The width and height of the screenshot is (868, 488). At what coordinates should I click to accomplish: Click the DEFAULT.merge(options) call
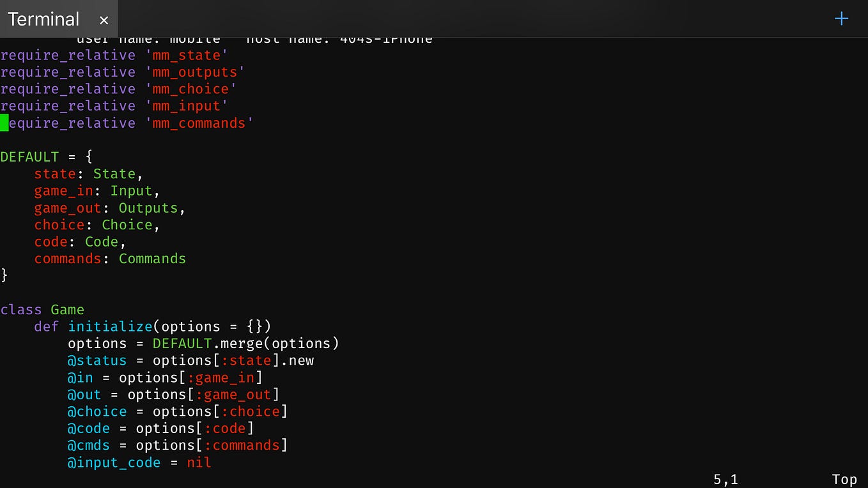coord(245,343)
